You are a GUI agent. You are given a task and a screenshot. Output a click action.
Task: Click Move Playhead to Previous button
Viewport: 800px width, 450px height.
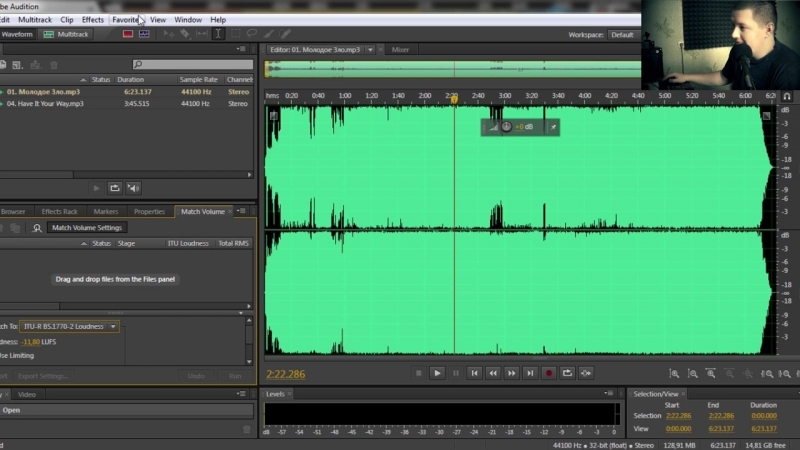tap(474, 373)
